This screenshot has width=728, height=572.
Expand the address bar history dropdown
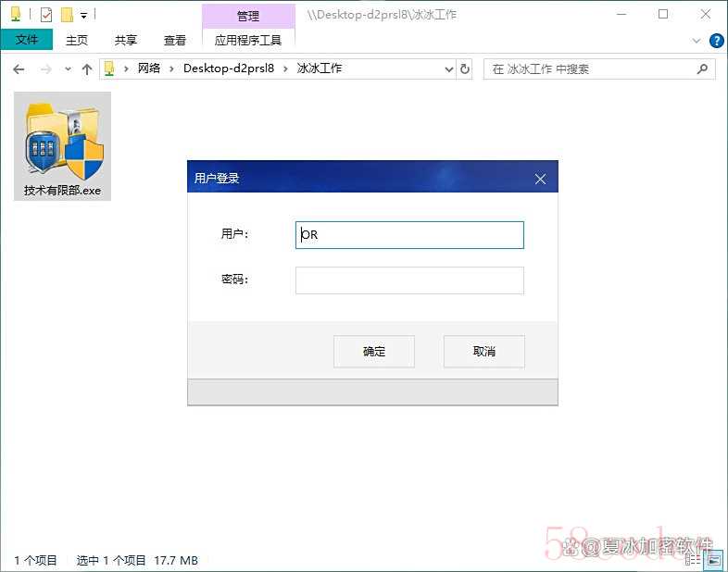click(x=448, y=69)
